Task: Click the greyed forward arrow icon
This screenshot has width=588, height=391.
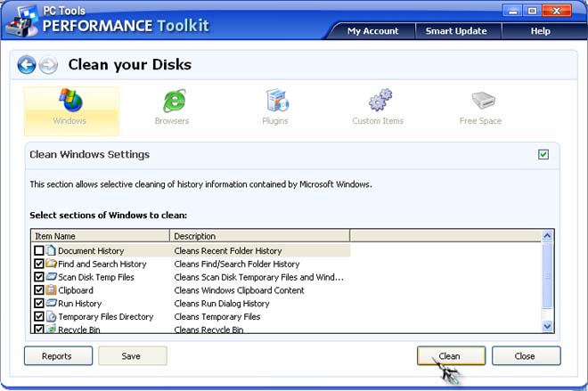Action: (x=49, y=65)
